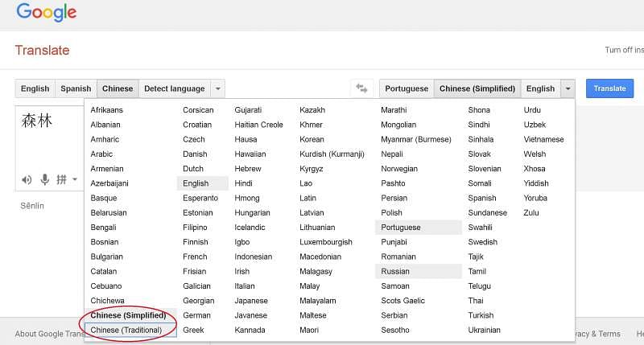Screen dimensions: 644x345
Task: Select Vietnamese from the language list
Action: click(544, 139)
